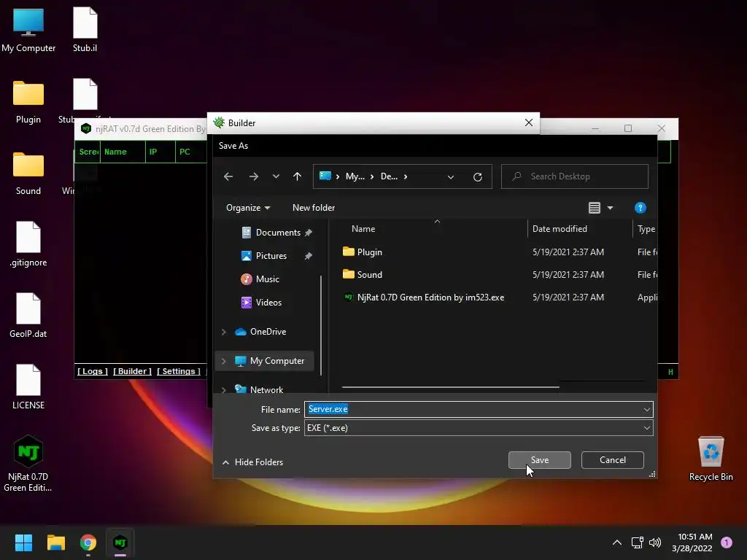Viewport: 747px width, 560px height.
Task: Open the Save as type combo box
Action: [479, 427]
